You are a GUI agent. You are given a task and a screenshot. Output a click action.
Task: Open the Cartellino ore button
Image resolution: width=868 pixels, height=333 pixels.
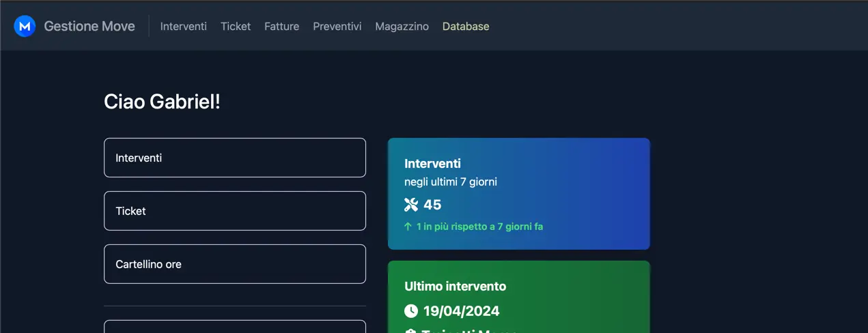[x=234, y=264]
